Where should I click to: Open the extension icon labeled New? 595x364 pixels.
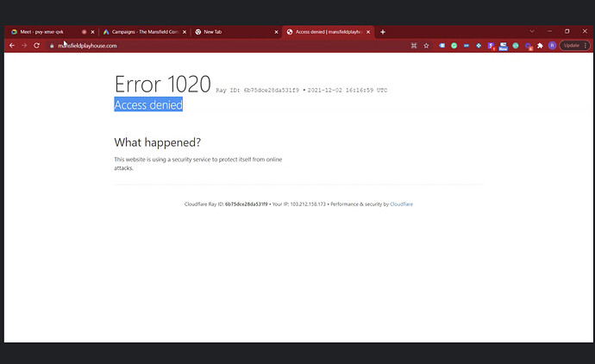(504, 47)
